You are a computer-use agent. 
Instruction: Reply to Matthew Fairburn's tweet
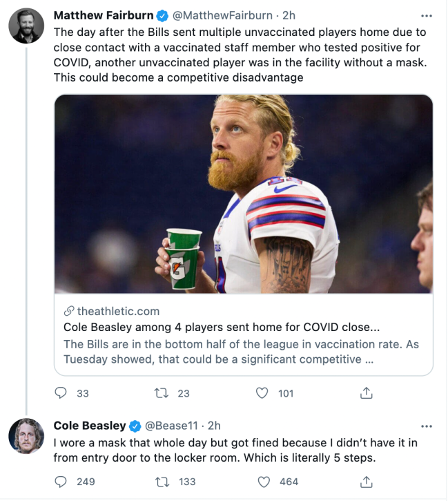[61, 393]
